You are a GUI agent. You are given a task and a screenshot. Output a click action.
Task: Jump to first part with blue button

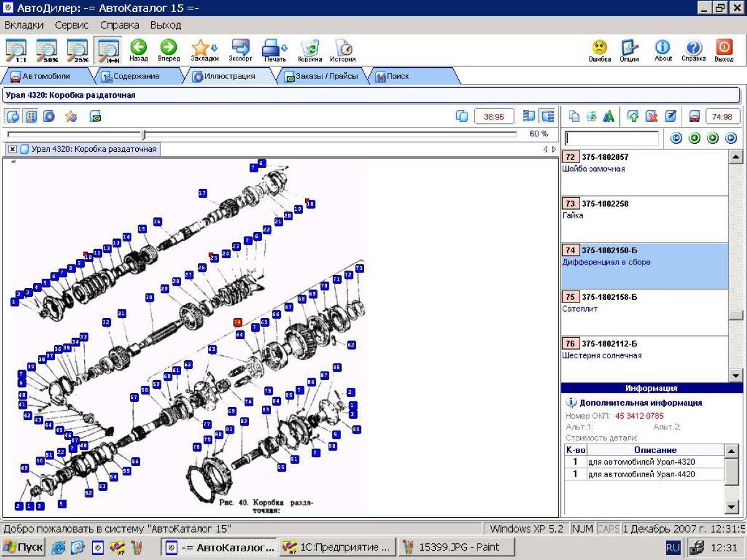677,138
